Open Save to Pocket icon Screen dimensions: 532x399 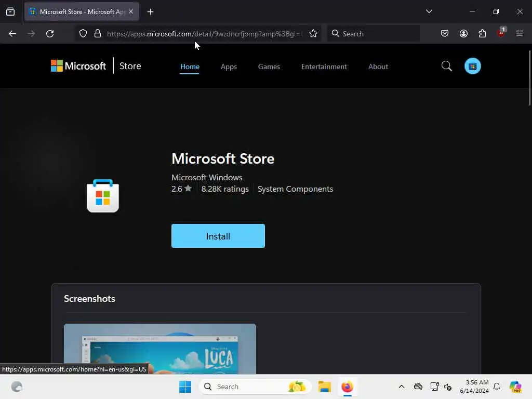pyautogui.click(x=445, y=34)
